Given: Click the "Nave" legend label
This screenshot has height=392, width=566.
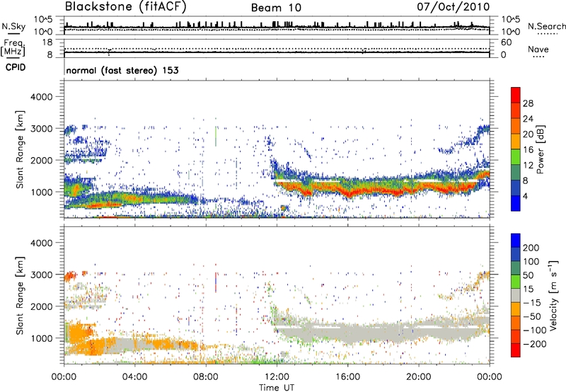Looking at the screenshot, I should pos(538,49).
